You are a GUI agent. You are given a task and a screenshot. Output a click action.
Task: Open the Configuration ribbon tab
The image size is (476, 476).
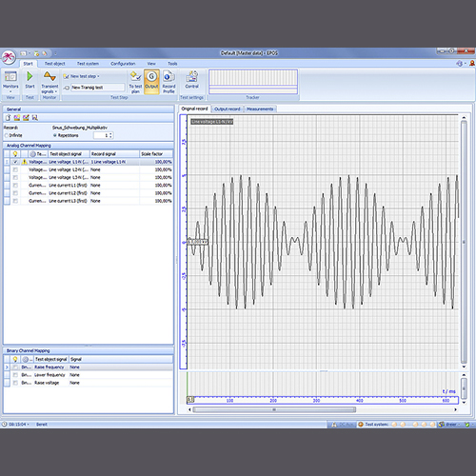(x=123, y=64)
